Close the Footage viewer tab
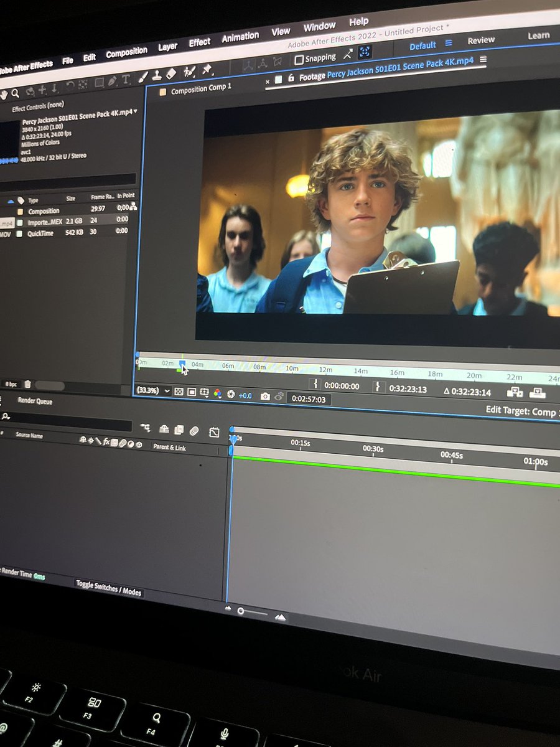Image resolution: width=560 pixels, height=747 pixels. [x=268, y=81]
